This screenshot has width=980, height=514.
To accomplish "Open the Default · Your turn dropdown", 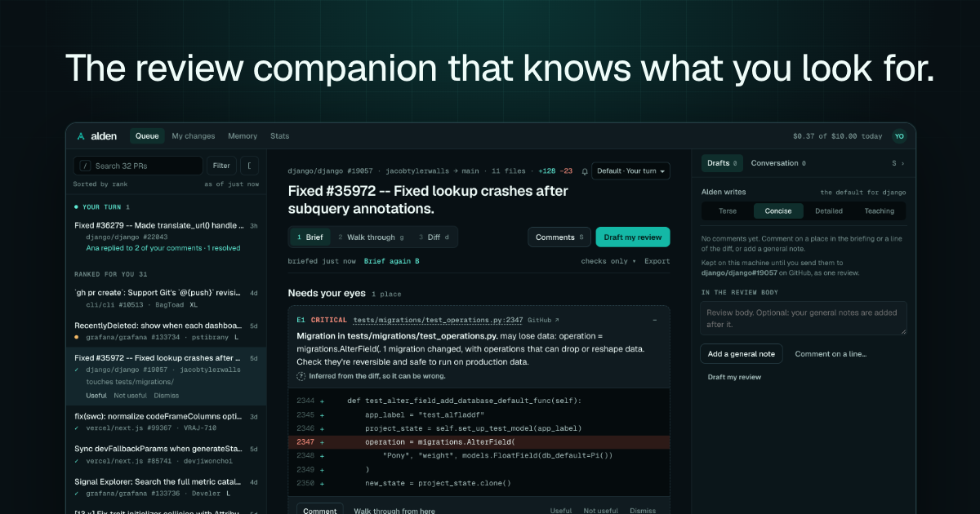I will [630, 171].
